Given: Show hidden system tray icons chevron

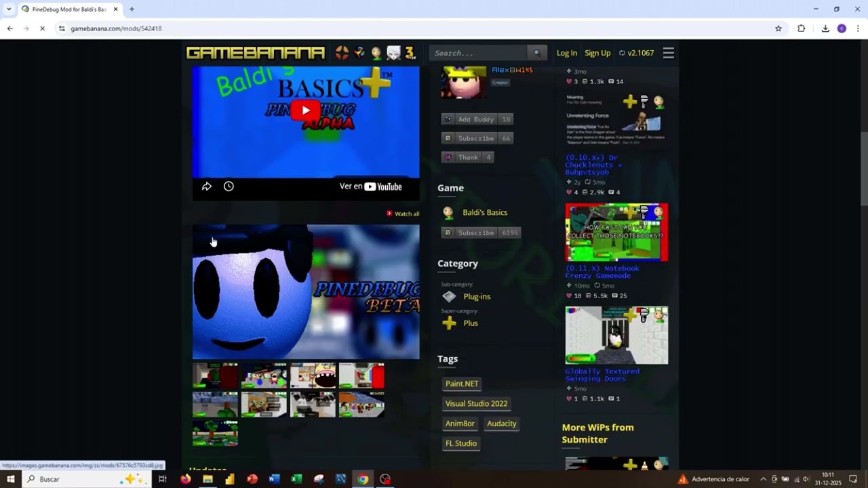Looking at the screenshot, I should coord(763,479).
